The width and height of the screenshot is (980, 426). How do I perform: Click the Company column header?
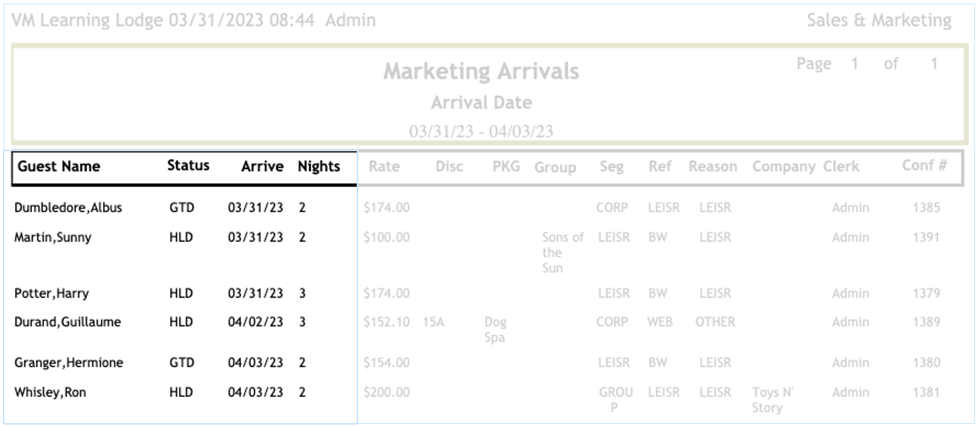[x=783, y=167]
